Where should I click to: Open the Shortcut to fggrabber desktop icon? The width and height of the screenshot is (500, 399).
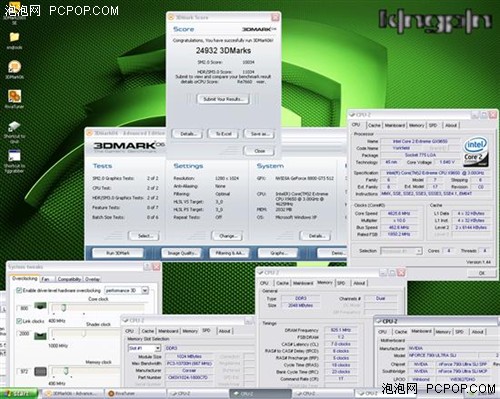pos(14,156)
